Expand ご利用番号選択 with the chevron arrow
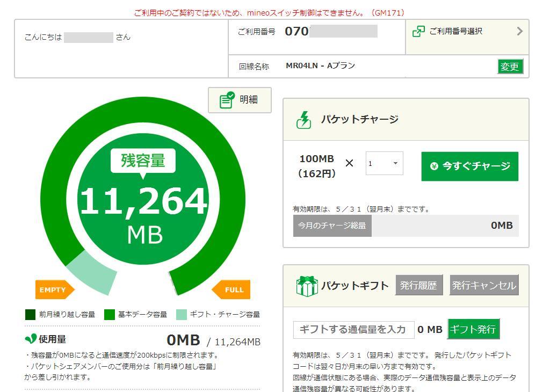The height and width of the screenshot is (392, 543). (x=519, y=32)
